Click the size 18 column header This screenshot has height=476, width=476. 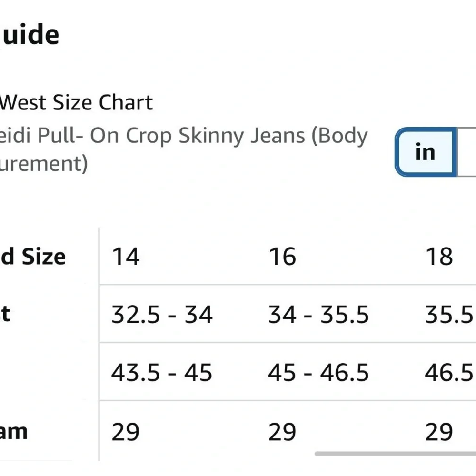pyautogui.click(x=439, y=257)
